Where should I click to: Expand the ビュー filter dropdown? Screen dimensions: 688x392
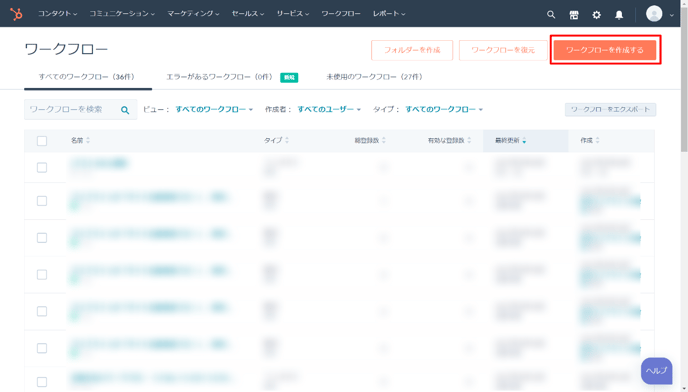point(214,109)
